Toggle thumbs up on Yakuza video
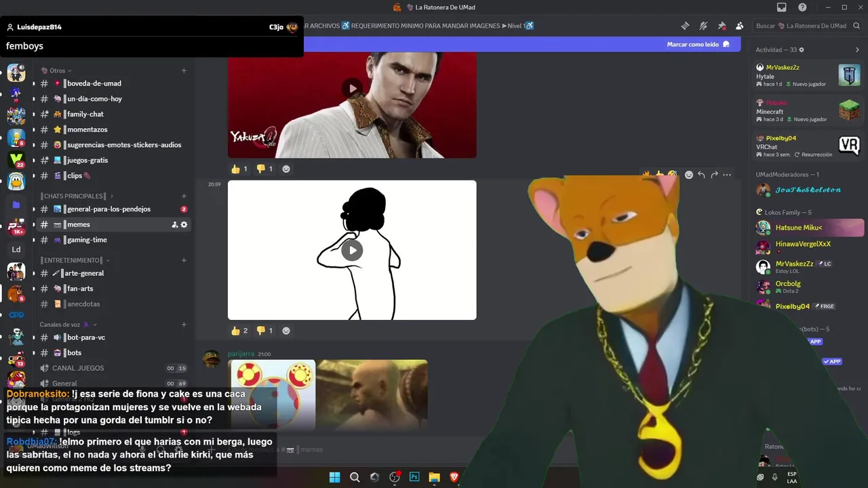The width and height of the screenshot is (868, 488). 239,169
